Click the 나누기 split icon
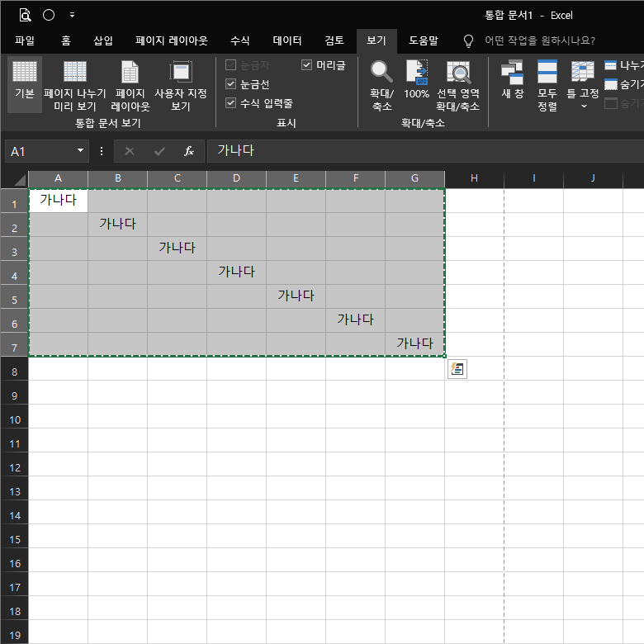Viewport: 644px width, 644px height. [611, 65]
